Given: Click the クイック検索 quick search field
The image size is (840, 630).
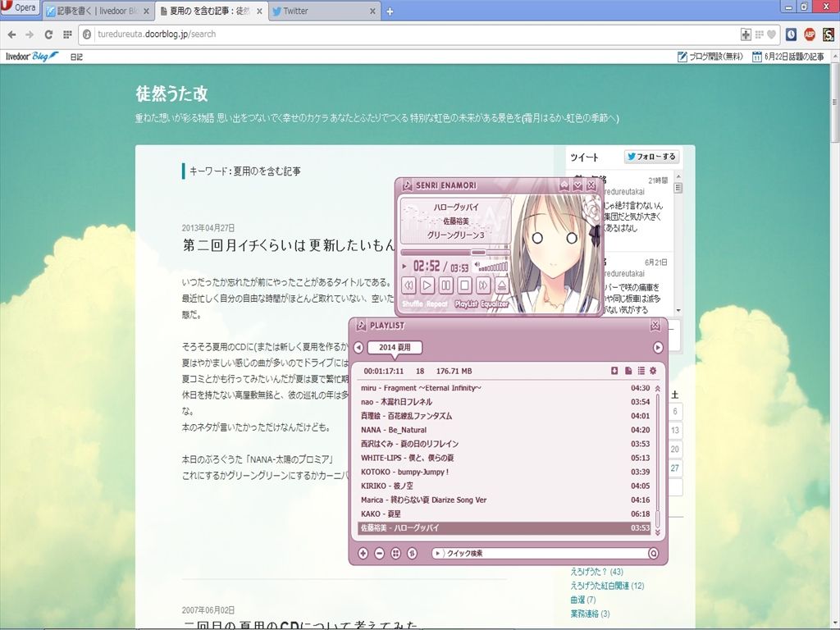Looking at the screenshot, I should (x=546, y=554).
